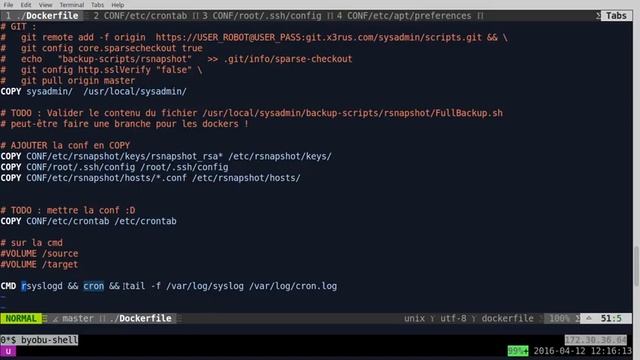640x360 pixels.
Task: Click the # GIT : comment line
Action: [x=18, y=27]
